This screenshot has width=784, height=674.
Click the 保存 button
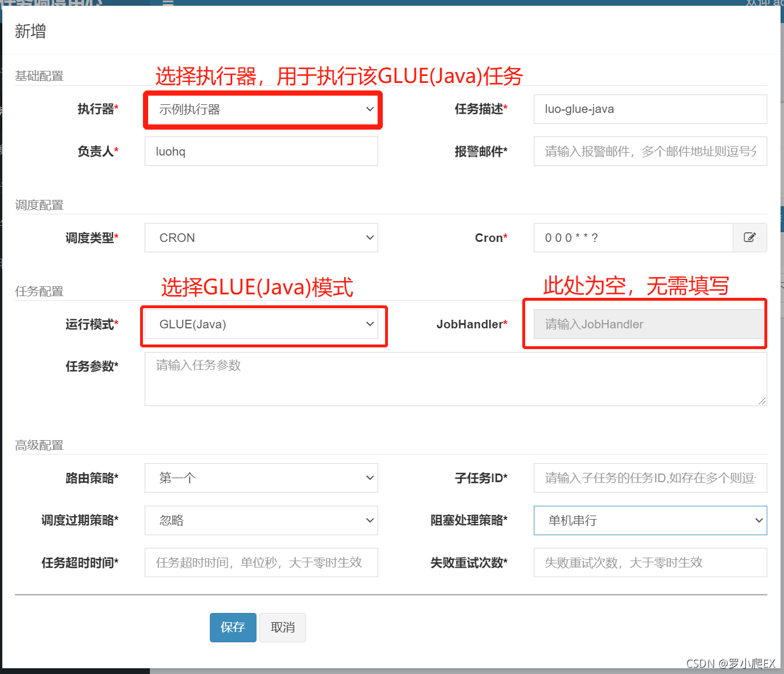[233, 627]
